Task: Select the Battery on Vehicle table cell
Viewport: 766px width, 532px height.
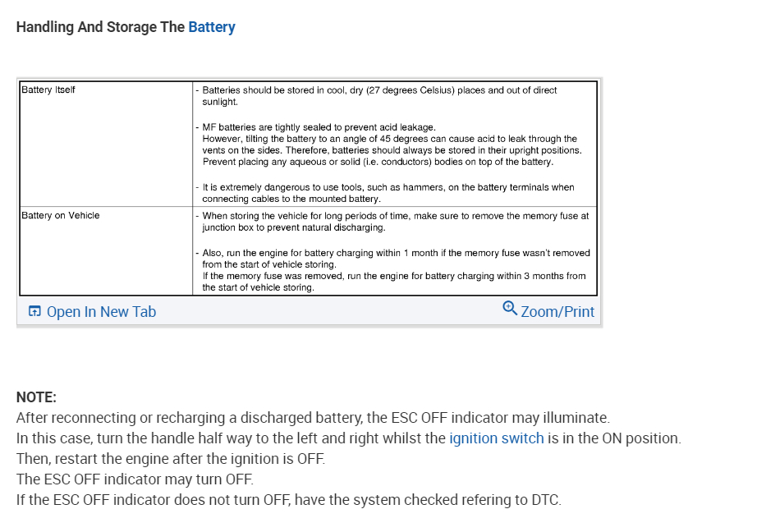Action: (61, 215)
